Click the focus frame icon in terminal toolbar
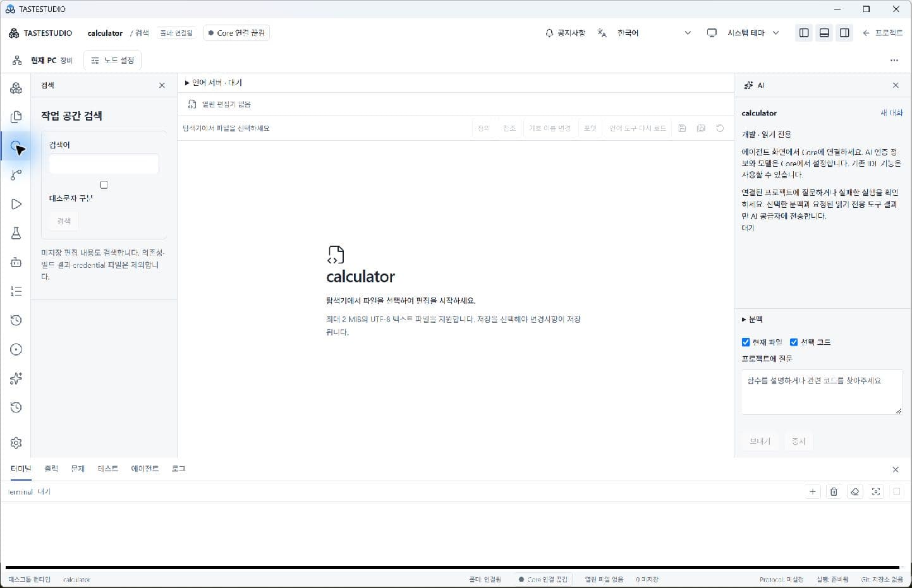 (875, 491)
